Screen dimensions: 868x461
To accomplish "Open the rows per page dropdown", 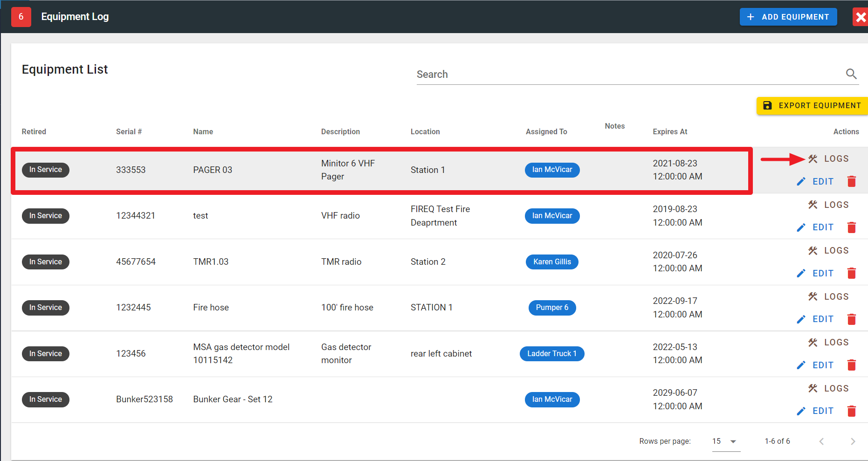I will coord(725,441).
